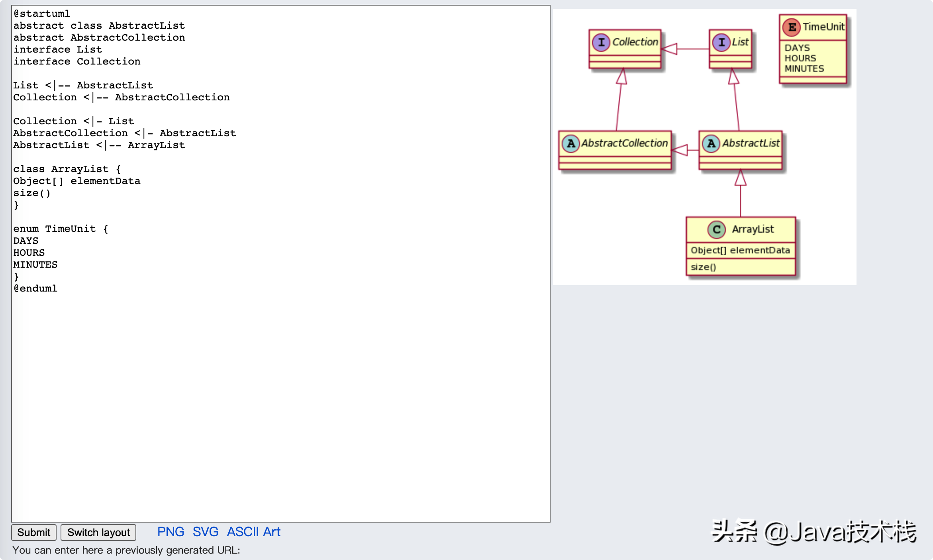The image size is (933, 560).
Task: Click the interface icon on Collection
Action: click(601, 42)
